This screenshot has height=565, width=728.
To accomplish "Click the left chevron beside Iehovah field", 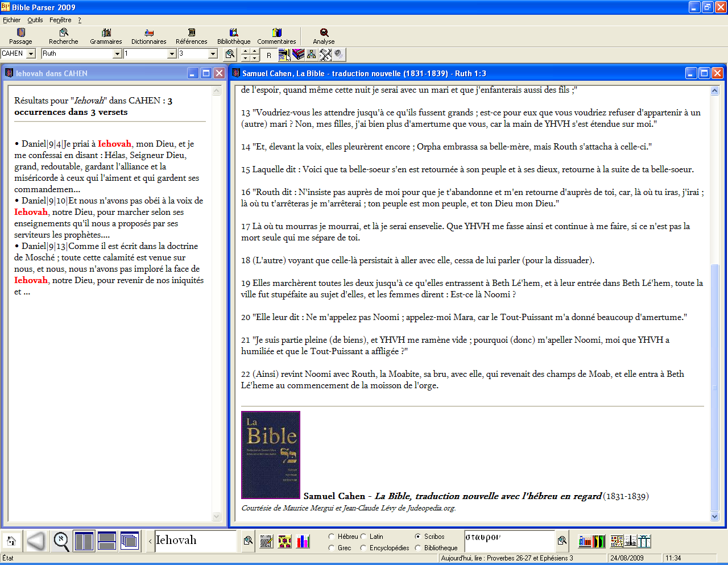I will coord(150,541).
